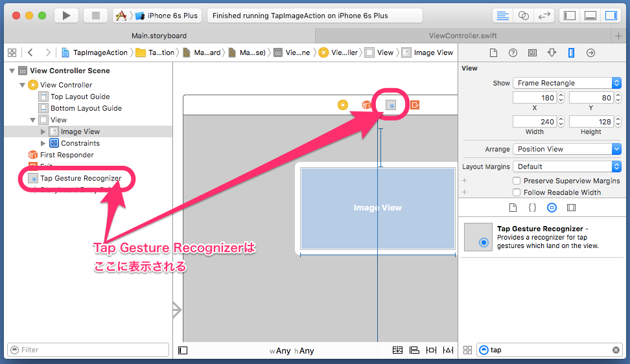Select Bottom Layout Guide in outline

(81, 108)
